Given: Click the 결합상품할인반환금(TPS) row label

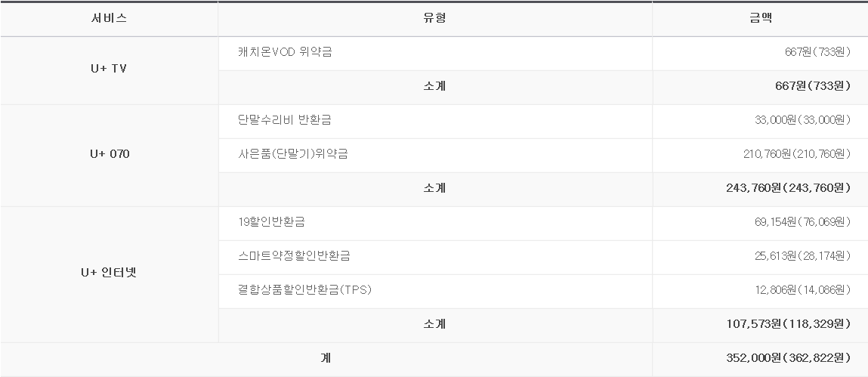Looking at the screenshot, I should click(304, 290).
